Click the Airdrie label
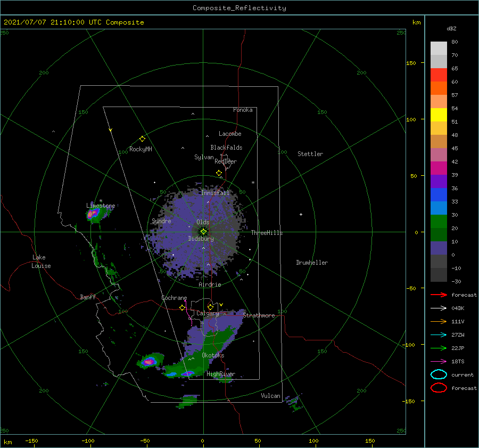The height and width of the screenshot is (448, 479). point(210,284)
